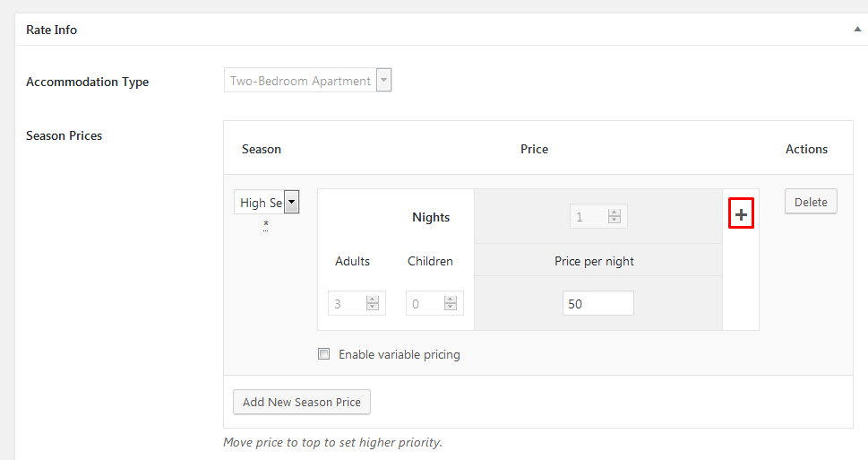
Task: Click inside the Nights number field
Action: pyautogui.click(x=589, y=217)
